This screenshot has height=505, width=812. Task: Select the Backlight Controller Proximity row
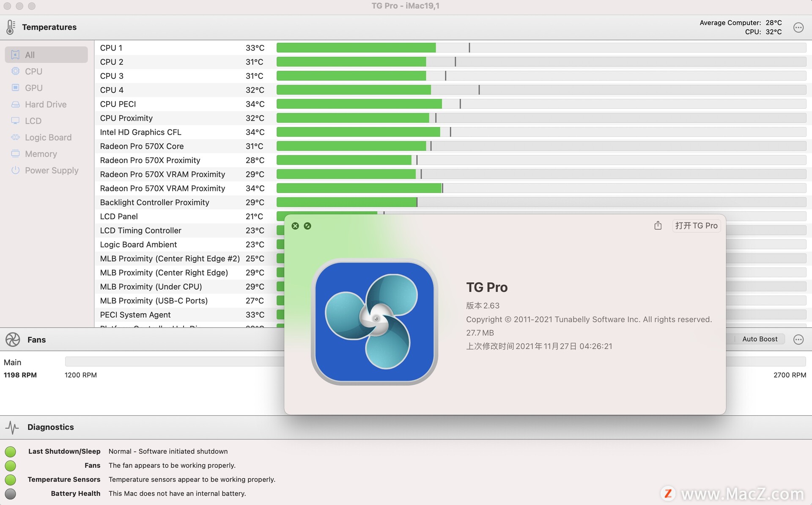click(453, 202)
